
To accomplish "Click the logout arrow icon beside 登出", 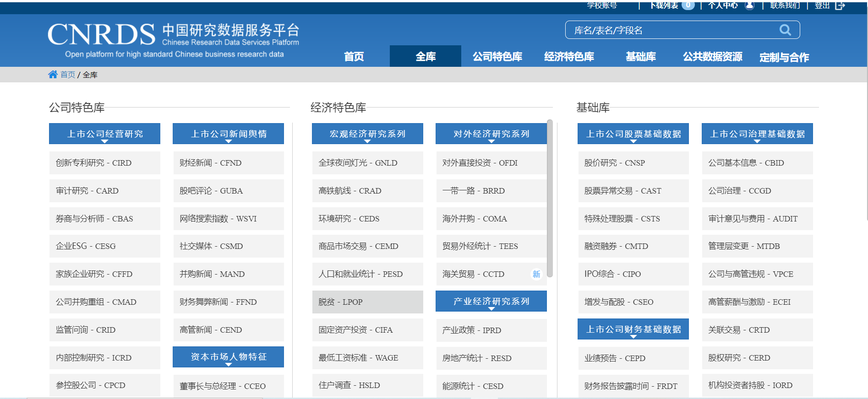I will click(x=840, y=5).
